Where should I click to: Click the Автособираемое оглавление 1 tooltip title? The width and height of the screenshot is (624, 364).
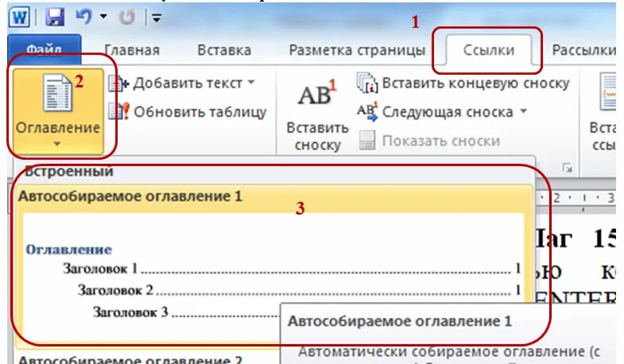tap(400, 321)
